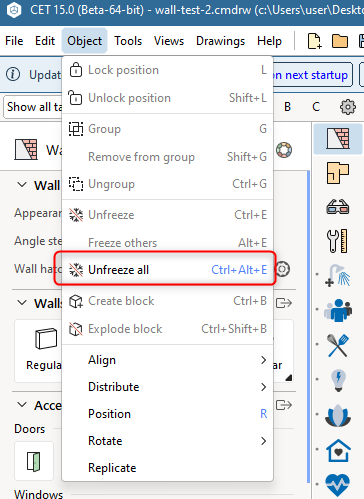Image resolution: width=364 pixels, height=499 pixels.
Task: Open the Wall Drawing component tab icon
Action: [338, 138]
